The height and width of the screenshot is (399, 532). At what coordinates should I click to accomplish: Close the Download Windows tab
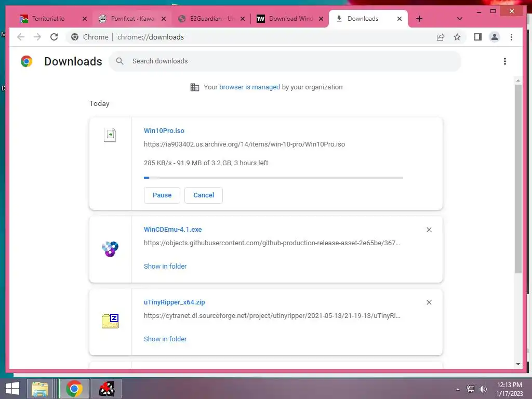321,19
